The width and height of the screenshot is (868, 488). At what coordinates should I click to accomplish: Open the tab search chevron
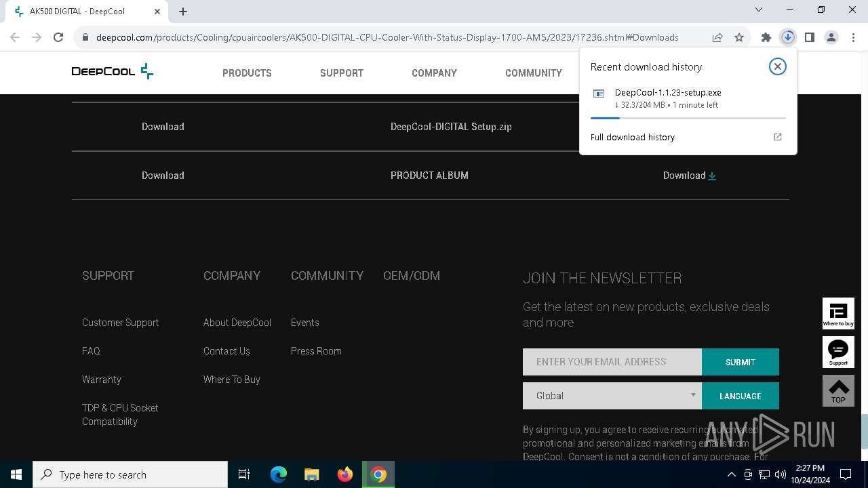point(759,9)
